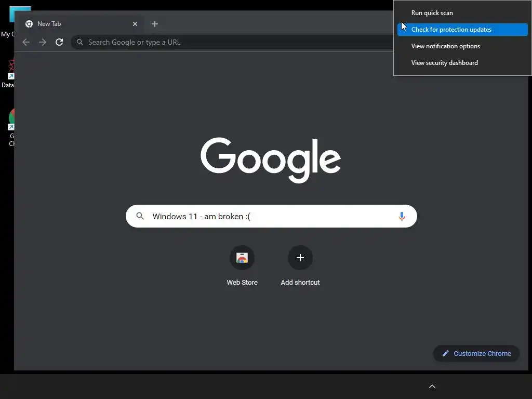This screenshot has height=399, width=532.
Task: Click the Add shortcut label text
Action: pyautogui.click(x=300, y=282)
